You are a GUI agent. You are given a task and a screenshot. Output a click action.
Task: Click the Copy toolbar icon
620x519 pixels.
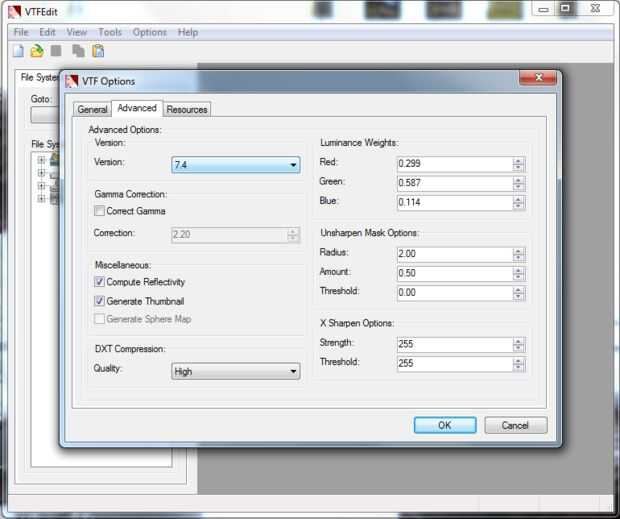click(x=78, y=51)
